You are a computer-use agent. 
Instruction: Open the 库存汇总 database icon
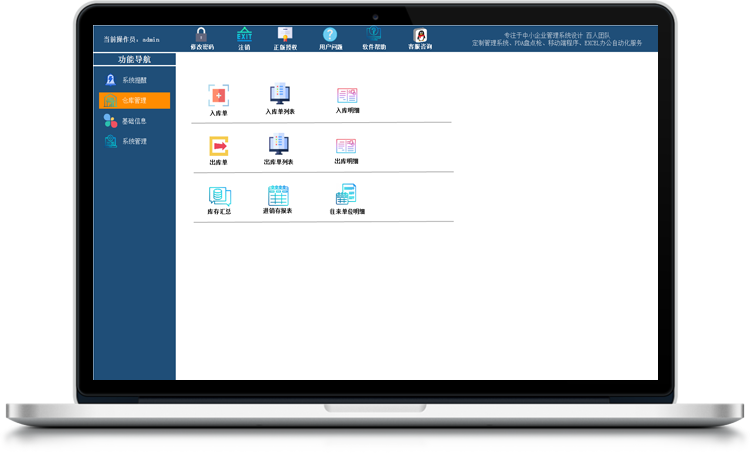point(220,196)
